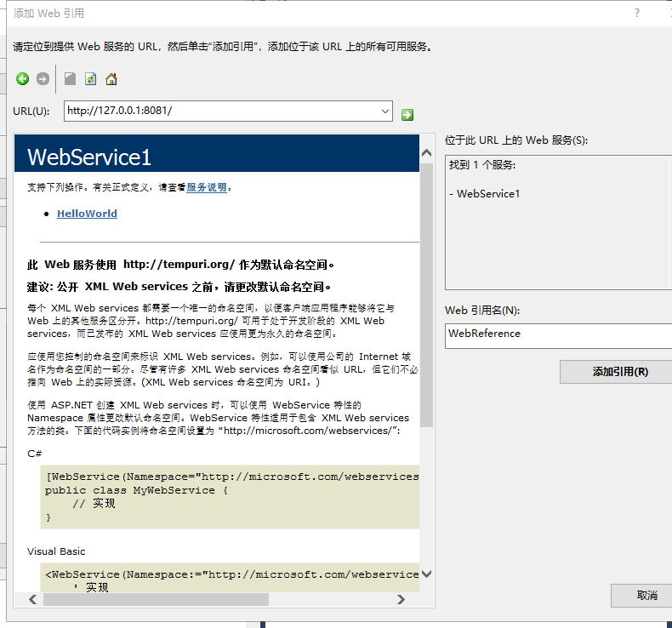Click the grey Forward navigation arrow
The image size is (672, 628).
coord(43,79)
